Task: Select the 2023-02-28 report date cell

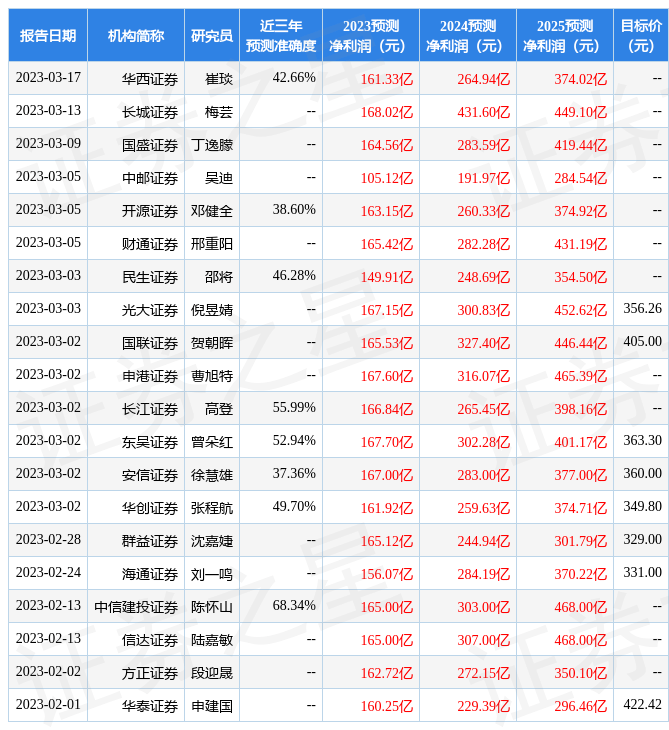Action: (x=48, y=540)
